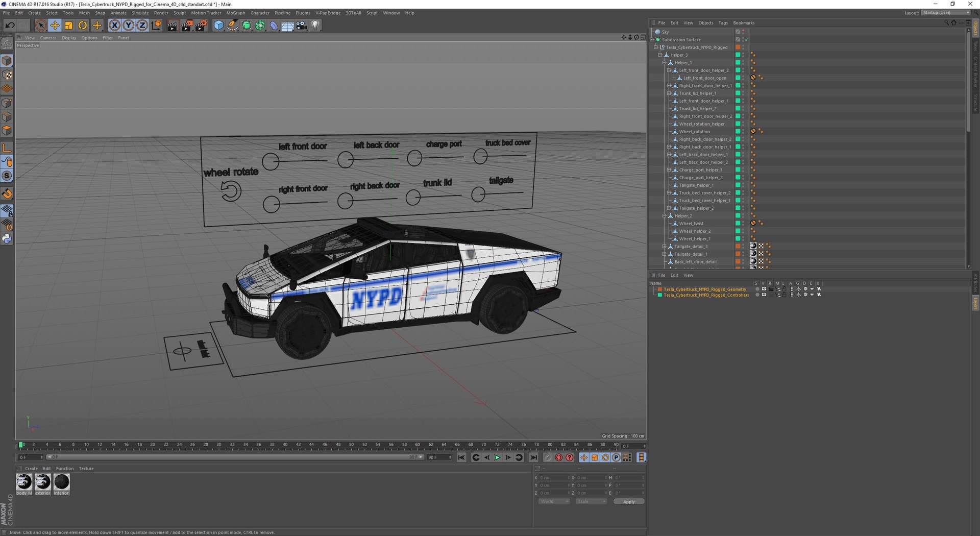Click the Record Active Objects key icon
980x536 pixels.
pos(548,457)
